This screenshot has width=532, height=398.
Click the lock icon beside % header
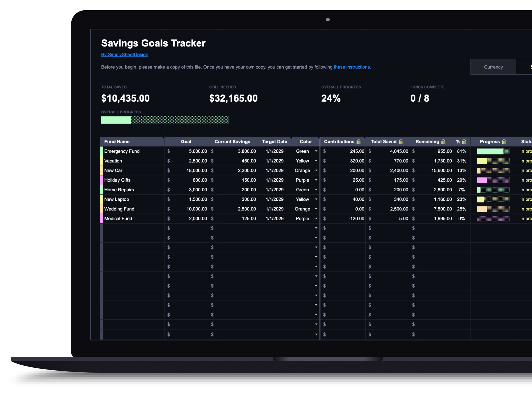point(464,142)
